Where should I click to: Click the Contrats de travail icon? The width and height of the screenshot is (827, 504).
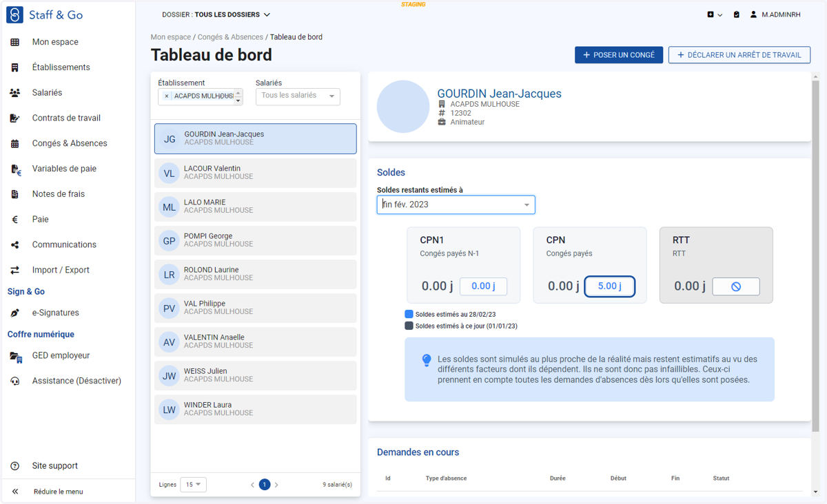(14, 118)
